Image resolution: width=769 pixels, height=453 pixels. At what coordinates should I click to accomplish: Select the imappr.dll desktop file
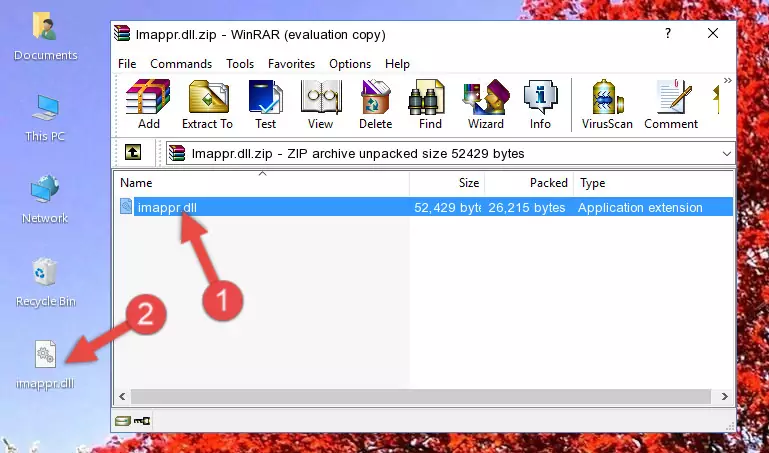click(x=45, y=365)
